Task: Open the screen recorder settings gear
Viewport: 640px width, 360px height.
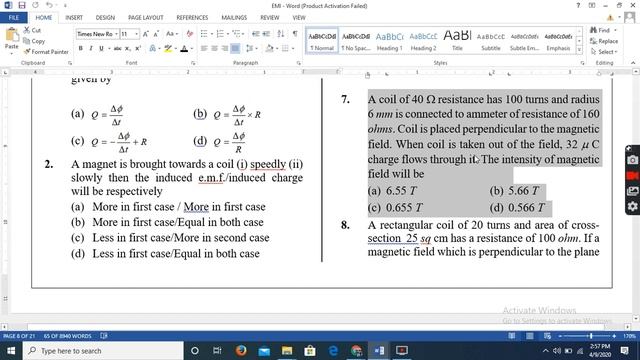Action: 632,207
